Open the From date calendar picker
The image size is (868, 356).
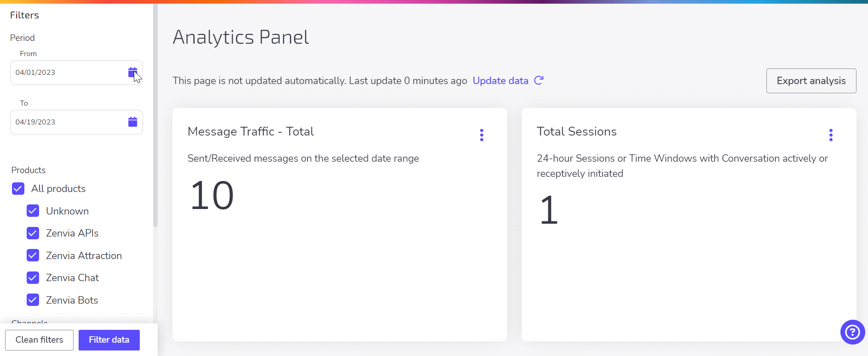[132, 72]
